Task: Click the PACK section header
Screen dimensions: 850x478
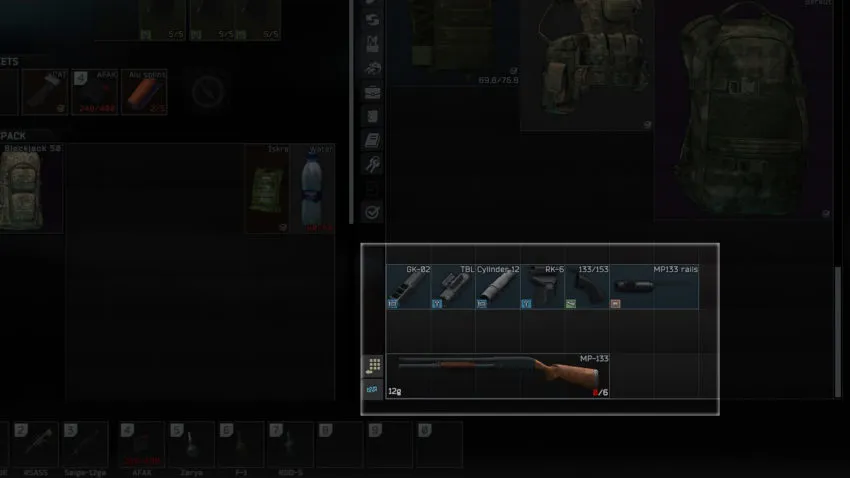Action: tap(13, 135)
